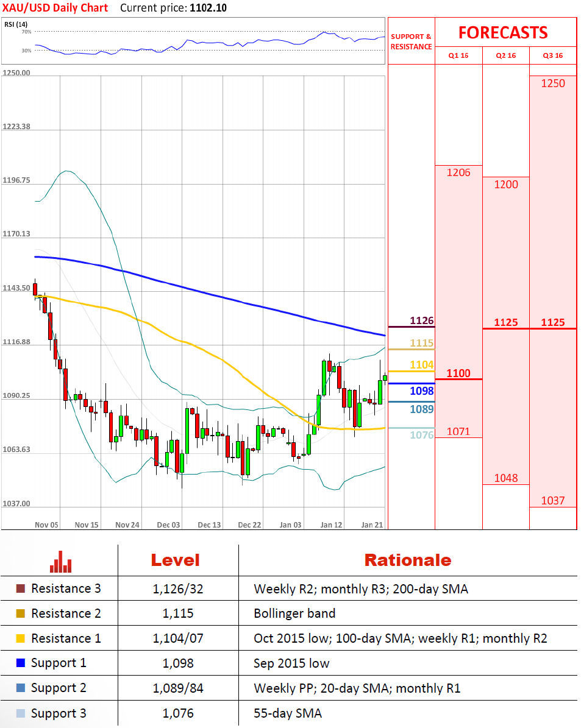
Task: Click the Support 1 row label
Action: pos(59,663)
